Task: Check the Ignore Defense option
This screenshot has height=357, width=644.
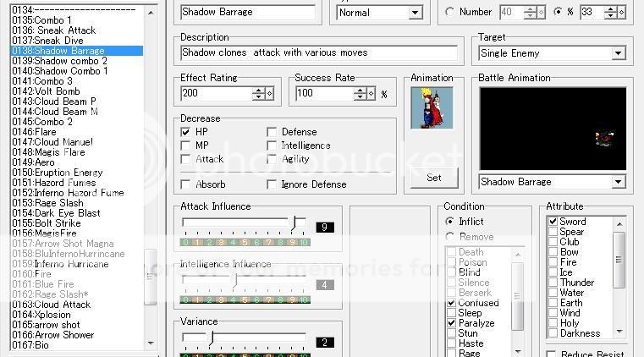Action: [x=272, y=184]
